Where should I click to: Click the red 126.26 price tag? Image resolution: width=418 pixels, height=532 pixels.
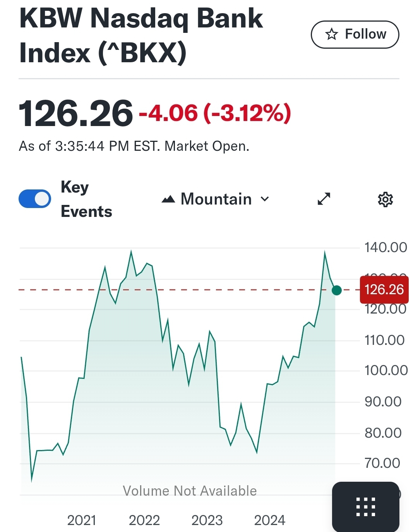tap(384, 290)
